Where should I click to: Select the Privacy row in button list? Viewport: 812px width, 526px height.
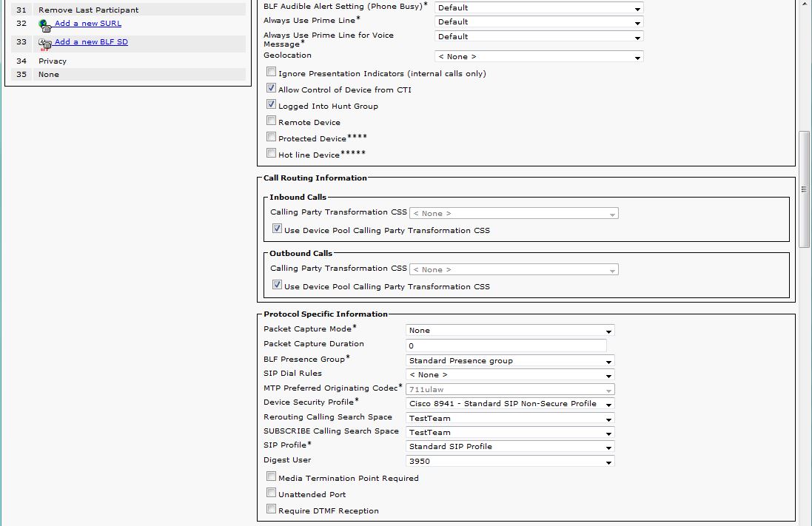[x=53, y=61]
